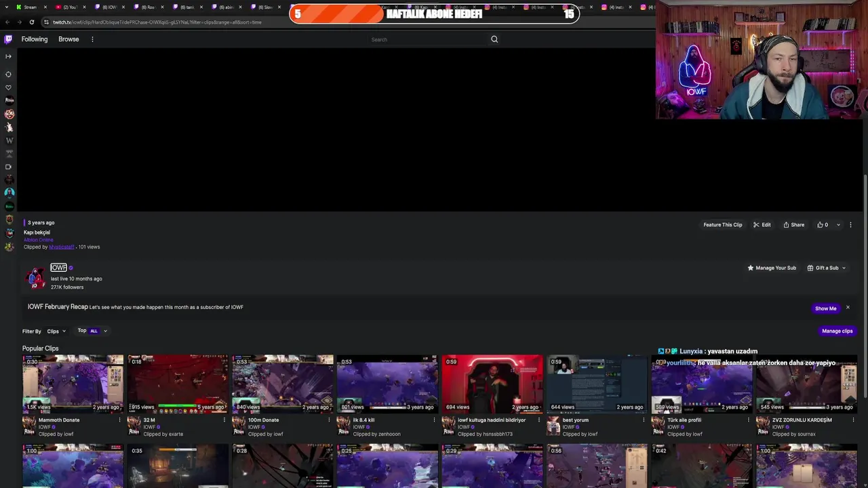Click the verified badge next to IOWF

(71, 268)
